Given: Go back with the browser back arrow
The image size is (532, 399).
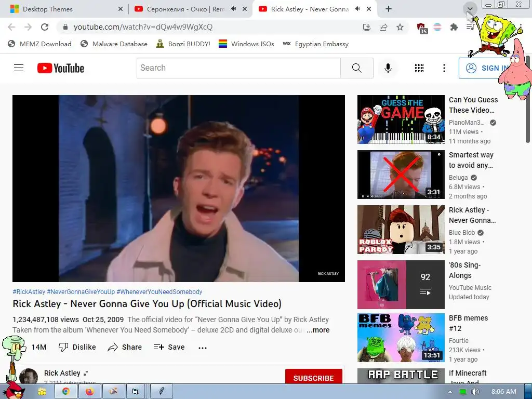Looking at the screenshot, I should (x=11, y=27).
